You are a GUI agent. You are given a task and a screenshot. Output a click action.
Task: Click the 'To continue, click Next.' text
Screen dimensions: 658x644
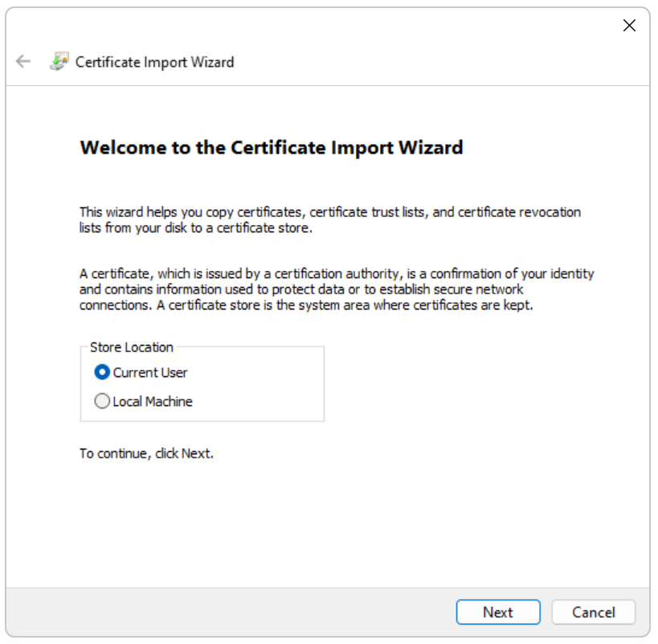[x=146, y=453]
